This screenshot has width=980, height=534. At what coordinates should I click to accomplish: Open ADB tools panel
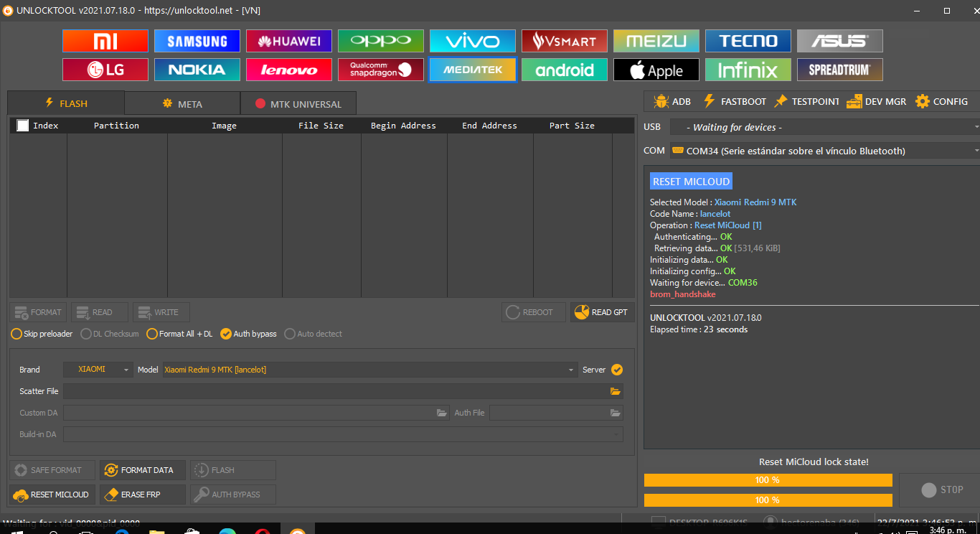click(x=672, y=101)
